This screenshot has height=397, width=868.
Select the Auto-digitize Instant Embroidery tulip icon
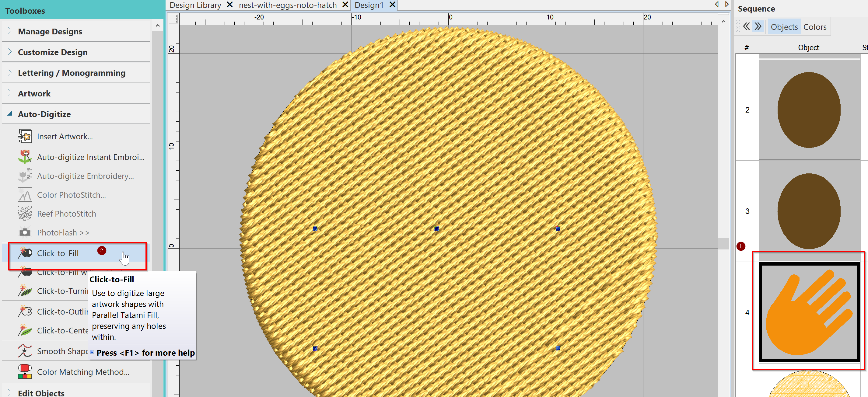point(25,157)
